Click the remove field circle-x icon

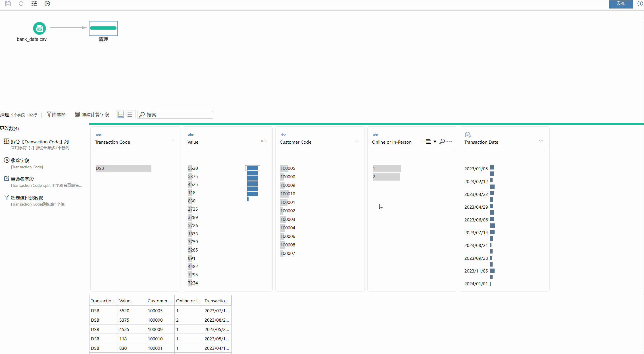click(7, 160)
